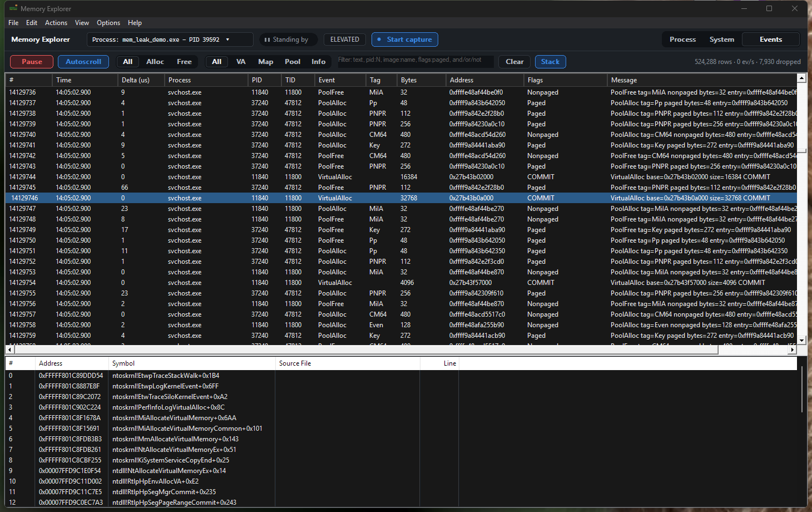
Task: Filter events by VA type
Action: [241, 62]
